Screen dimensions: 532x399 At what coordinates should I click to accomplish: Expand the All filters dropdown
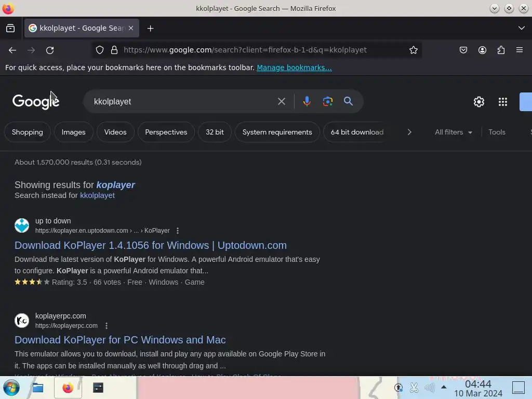(453, 132)
